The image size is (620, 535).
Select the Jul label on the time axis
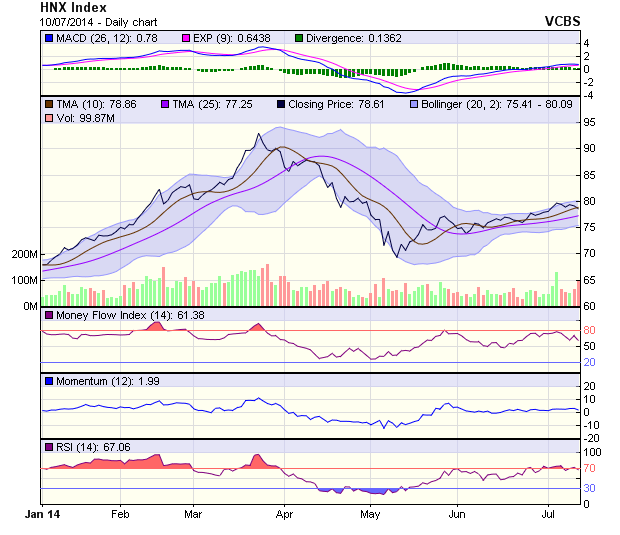pyautogui.click(x=547, y=512)
